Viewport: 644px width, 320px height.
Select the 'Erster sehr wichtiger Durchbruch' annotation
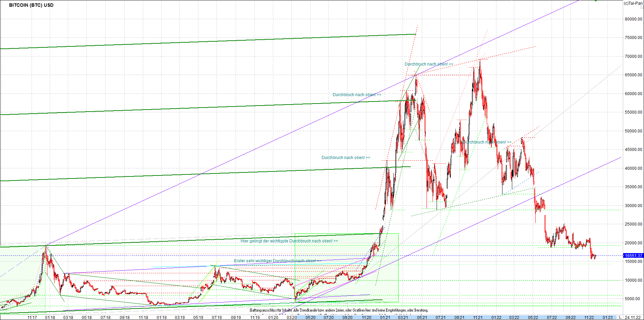[277, 261]
